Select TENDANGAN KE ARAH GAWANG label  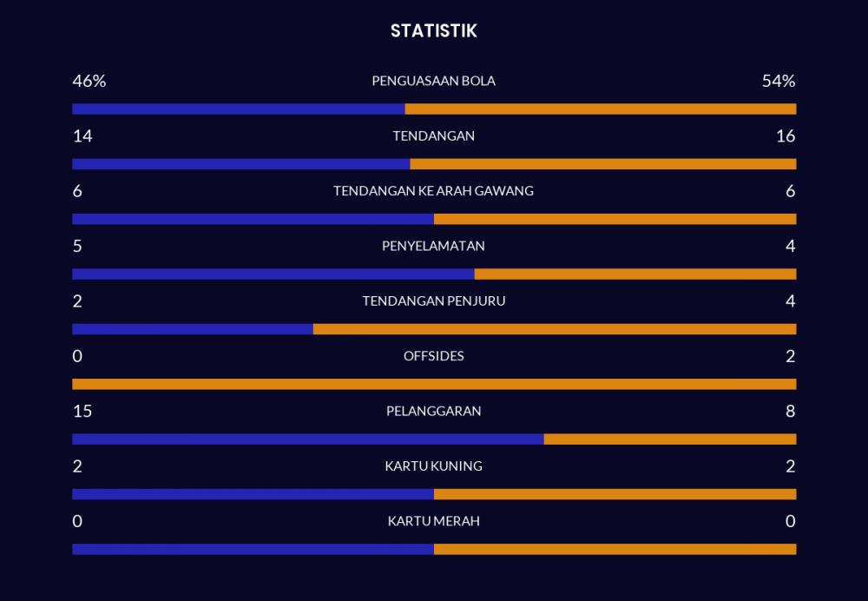pos(433,190)
